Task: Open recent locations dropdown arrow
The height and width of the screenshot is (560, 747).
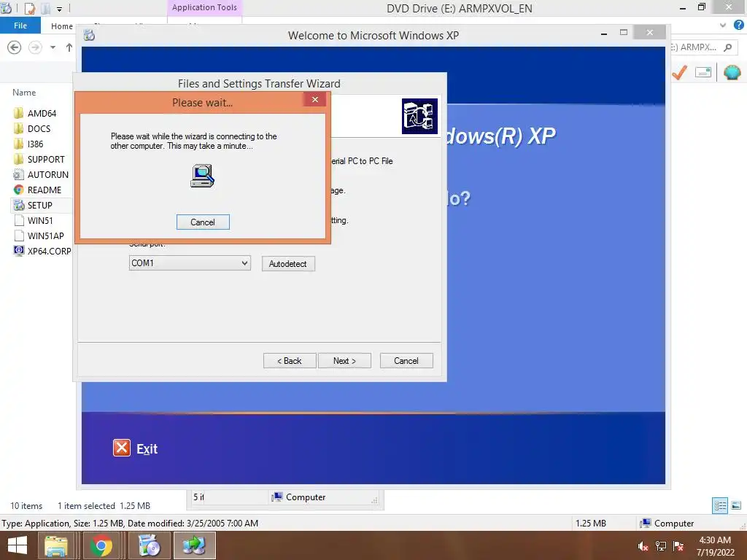Action: click(x=53, y=47)
